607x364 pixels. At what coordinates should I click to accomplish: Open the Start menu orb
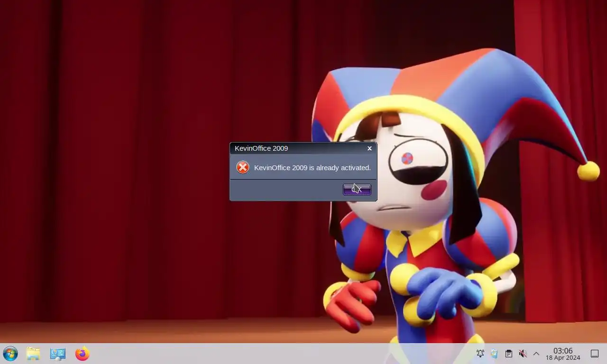point(10,354)
